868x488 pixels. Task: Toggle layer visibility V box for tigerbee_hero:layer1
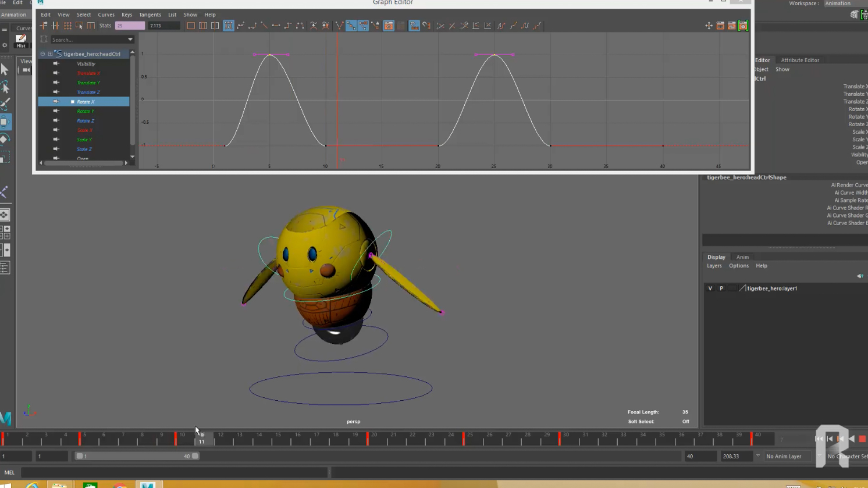click(x=710, y=288)
